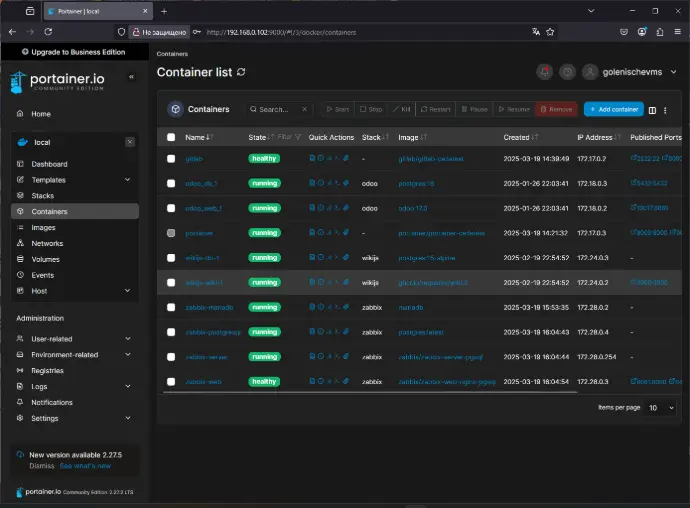Image resolution: width=690 pixels, height=508 pixels.
Task: Select the odoo_db_1 container checkbox
Action: click(x=171, y=183)
